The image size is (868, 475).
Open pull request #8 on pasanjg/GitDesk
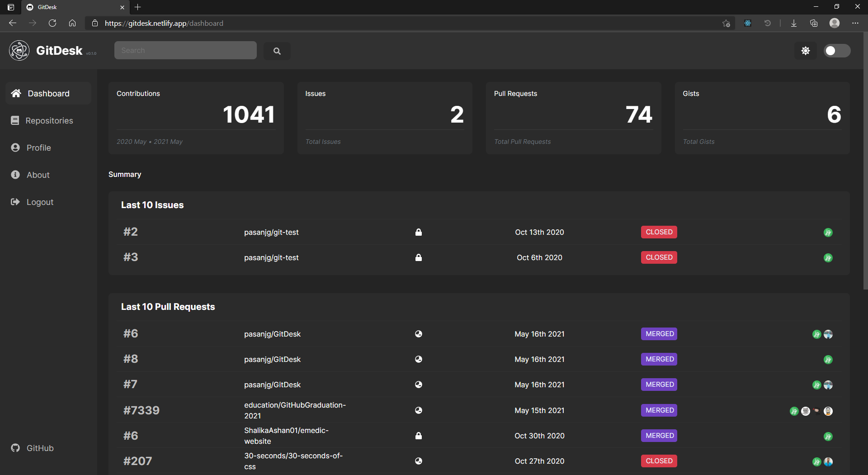pos(131,359)
